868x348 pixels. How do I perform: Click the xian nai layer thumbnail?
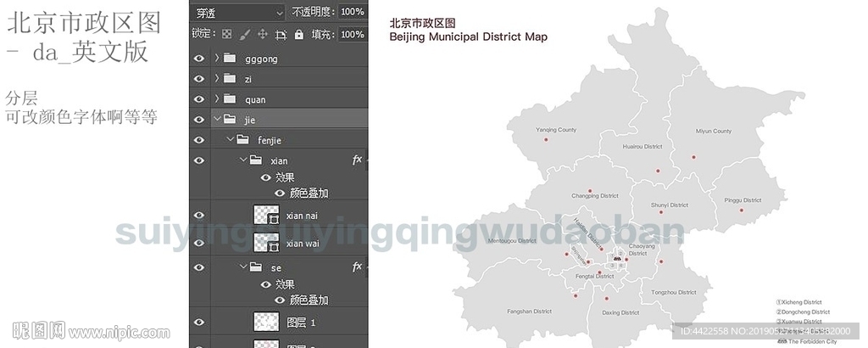pyautogui.click(x=267, y=216)
